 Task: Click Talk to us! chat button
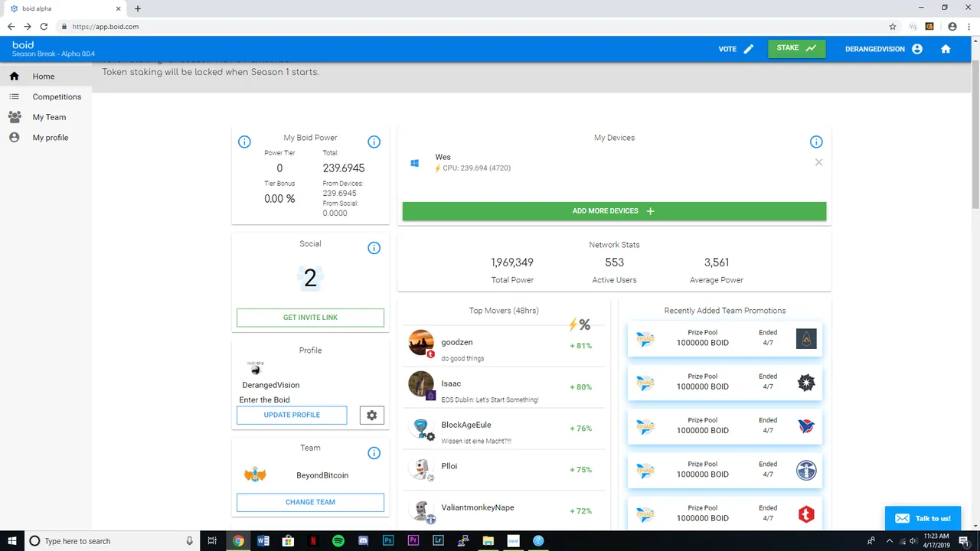pyautogui.click(x=923, y=518)
